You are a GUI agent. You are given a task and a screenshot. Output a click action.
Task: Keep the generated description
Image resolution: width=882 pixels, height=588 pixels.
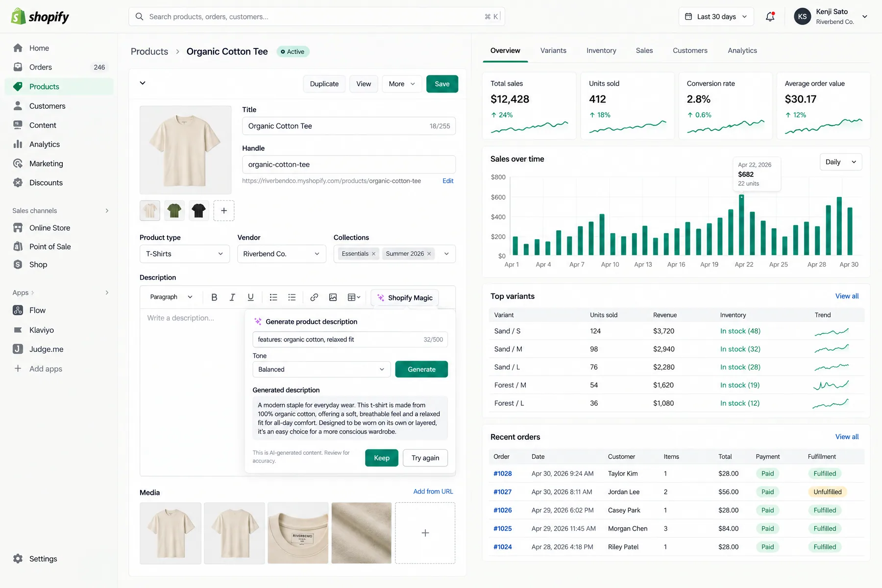(382, 458)
